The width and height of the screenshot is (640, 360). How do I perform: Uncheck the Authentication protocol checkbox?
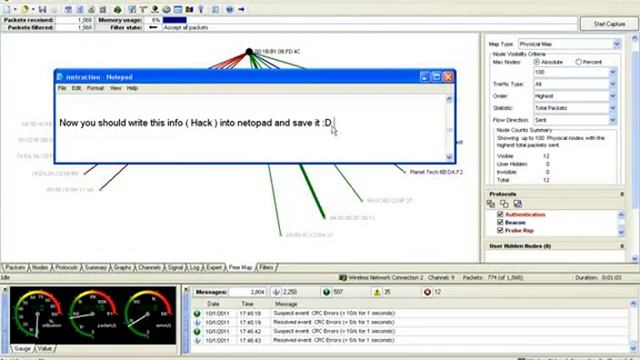500,214
